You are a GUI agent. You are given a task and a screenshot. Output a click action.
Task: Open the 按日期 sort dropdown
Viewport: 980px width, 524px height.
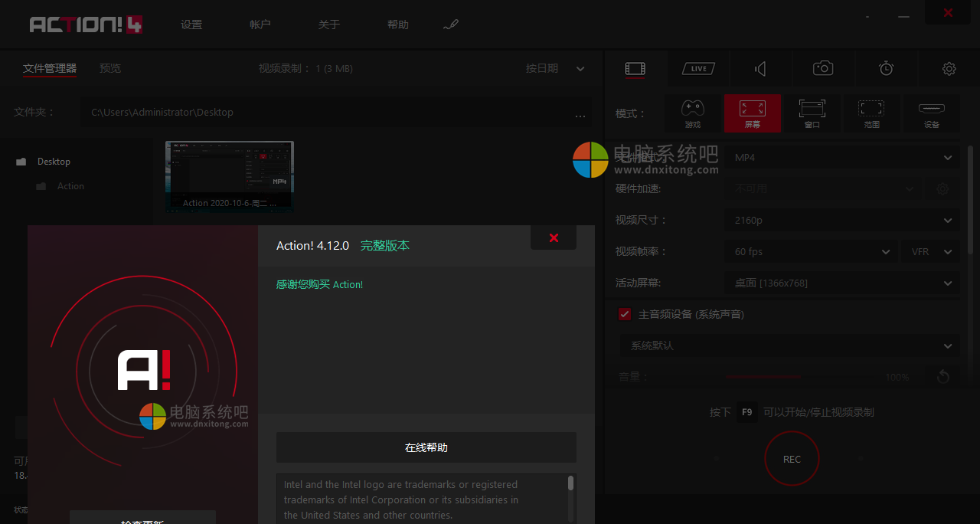(555, 68)
